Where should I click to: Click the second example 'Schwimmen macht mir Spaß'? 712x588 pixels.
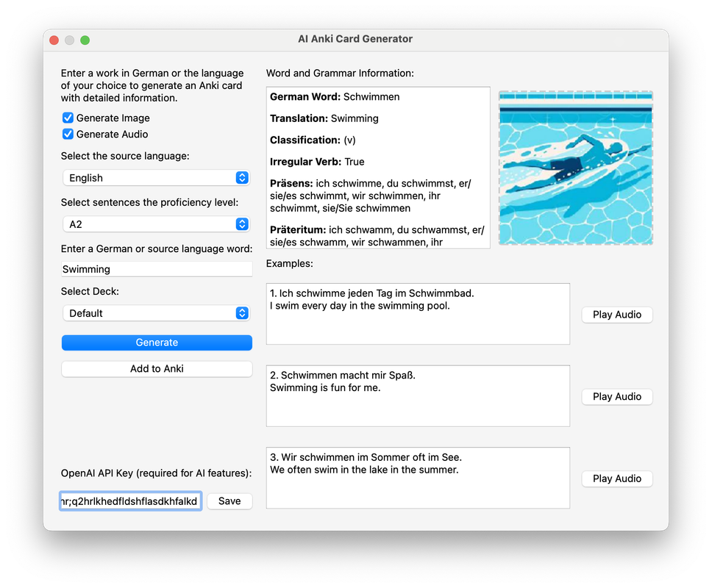[x=418, y=396]
